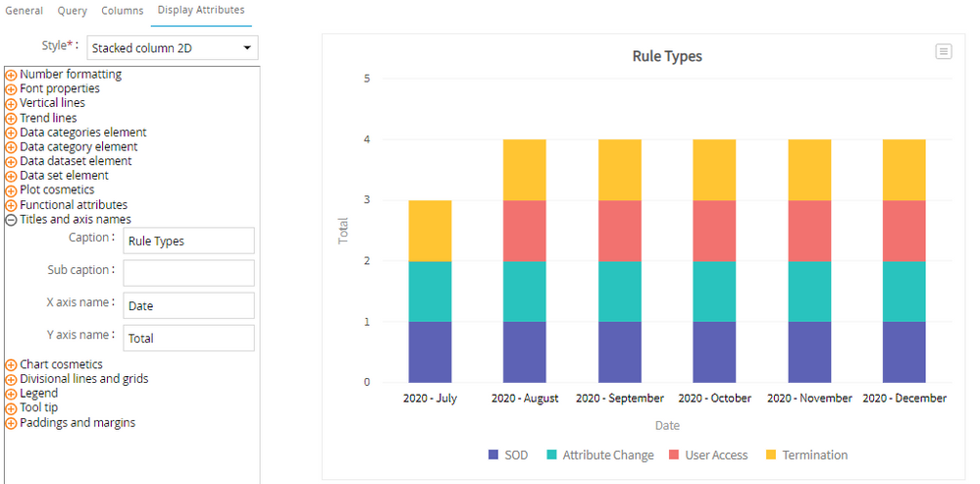Toggle the SOD legend swatch
Screen dimensions: 980x484
tap(493, 456)
